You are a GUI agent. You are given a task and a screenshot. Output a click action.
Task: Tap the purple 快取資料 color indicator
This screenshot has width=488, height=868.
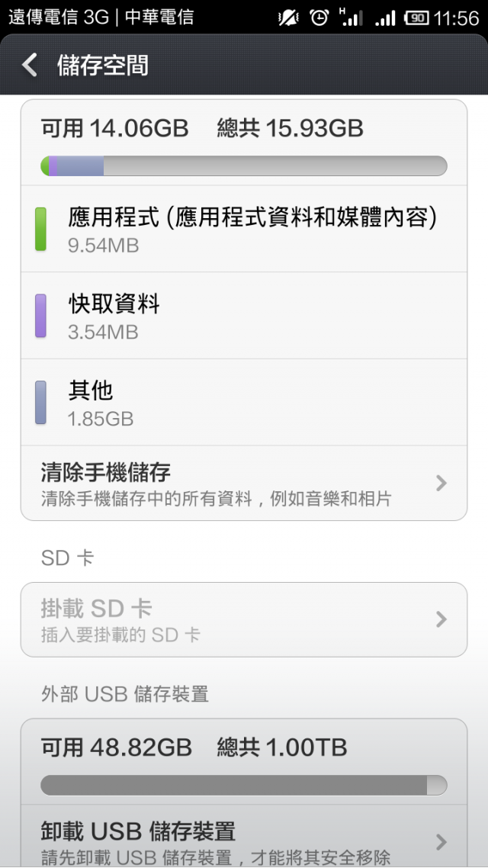pyautogui.click(x=40, y=316)
